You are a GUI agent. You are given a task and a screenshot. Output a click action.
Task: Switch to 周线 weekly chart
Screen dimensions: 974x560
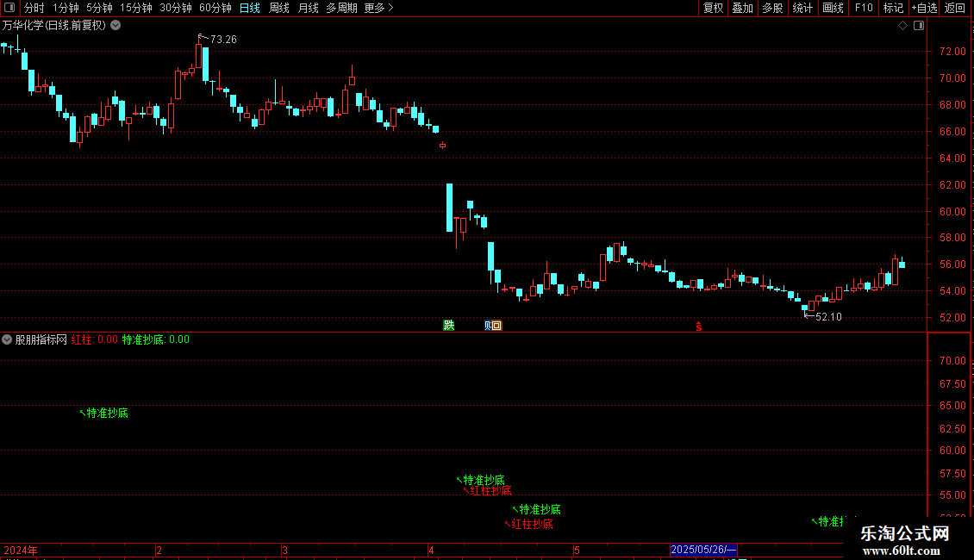(x=279, y=8)
